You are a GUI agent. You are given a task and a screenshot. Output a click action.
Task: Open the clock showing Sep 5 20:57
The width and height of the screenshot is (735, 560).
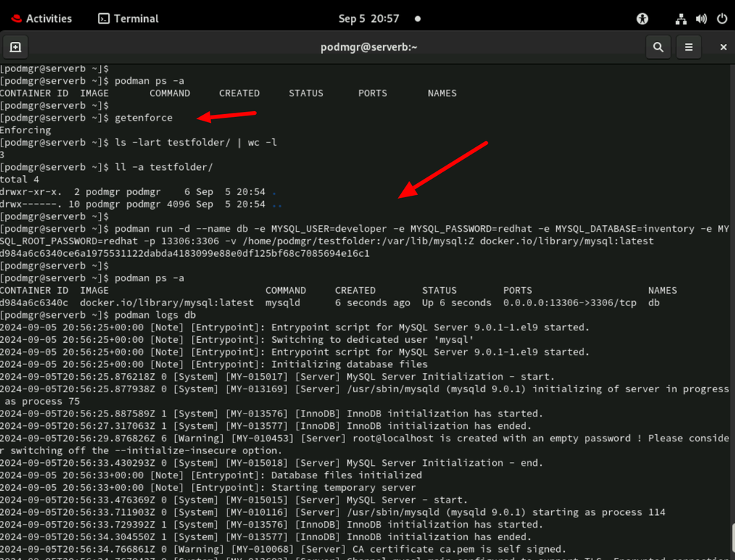click(x=369, y=18)
